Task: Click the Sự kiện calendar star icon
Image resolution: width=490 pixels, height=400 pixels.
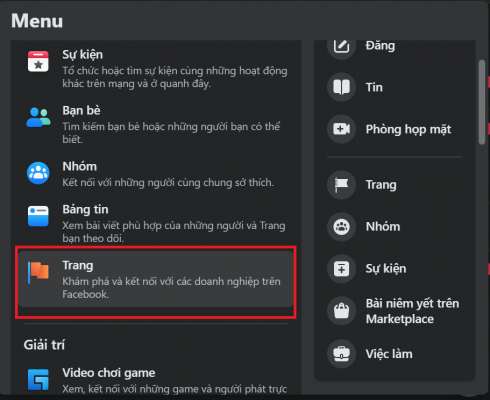Action: tap(38, 61)
